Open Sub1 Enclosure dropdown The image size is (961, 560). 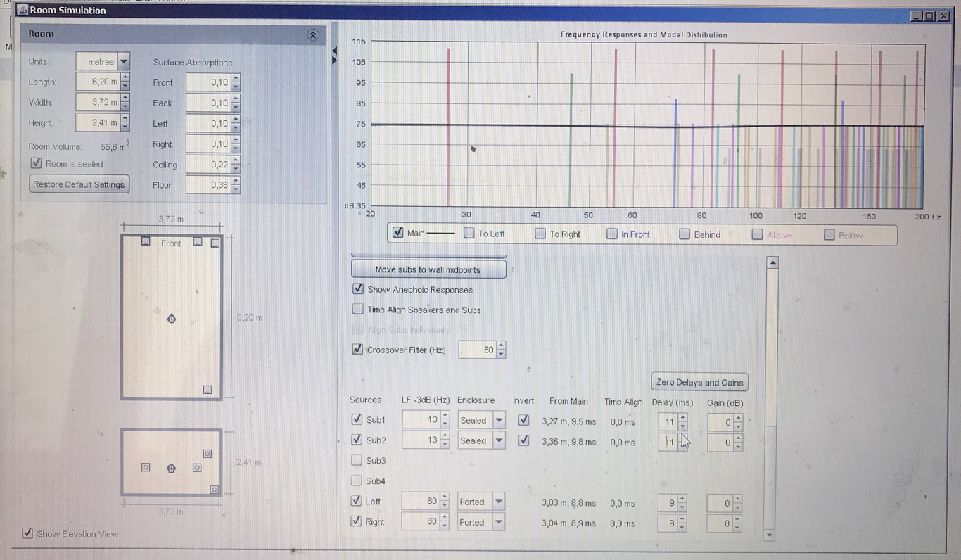click(x=499, y=421)
